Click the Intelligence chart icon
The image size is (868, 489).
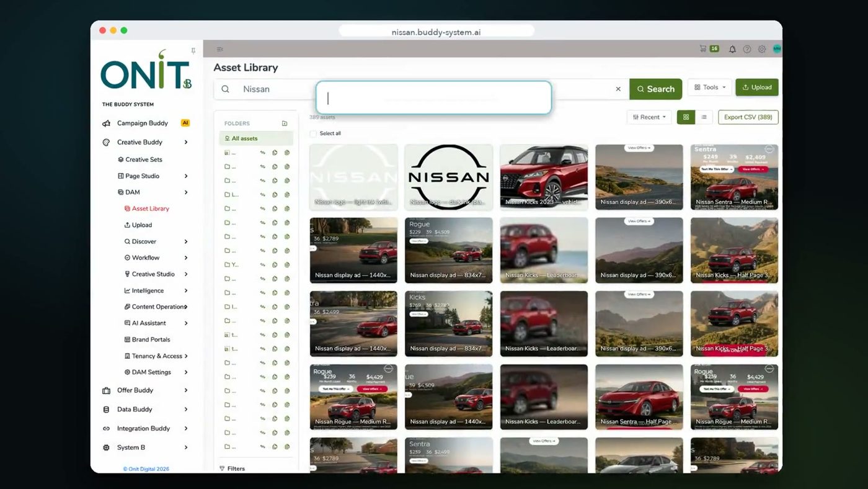coord(127,290)
